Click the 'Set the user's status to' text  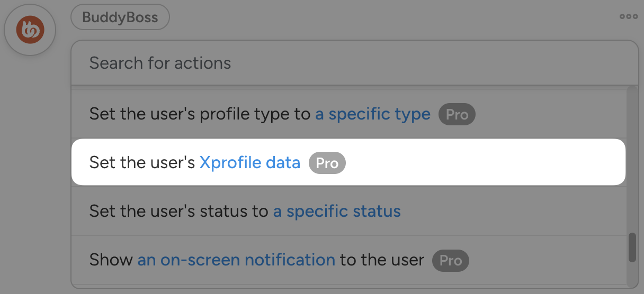pyautogui.click(x=178, y=212)
